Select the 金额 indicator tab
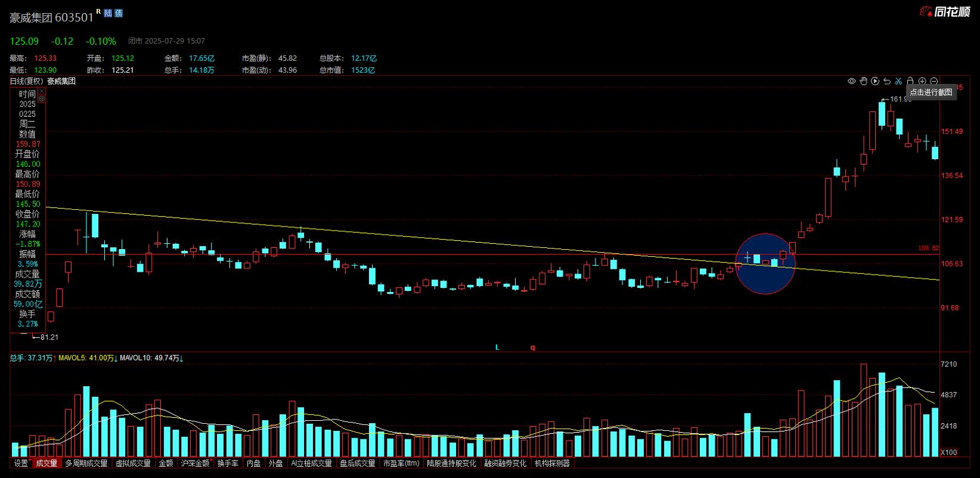Screen dimensions: 980x478 tap(166, 463)
